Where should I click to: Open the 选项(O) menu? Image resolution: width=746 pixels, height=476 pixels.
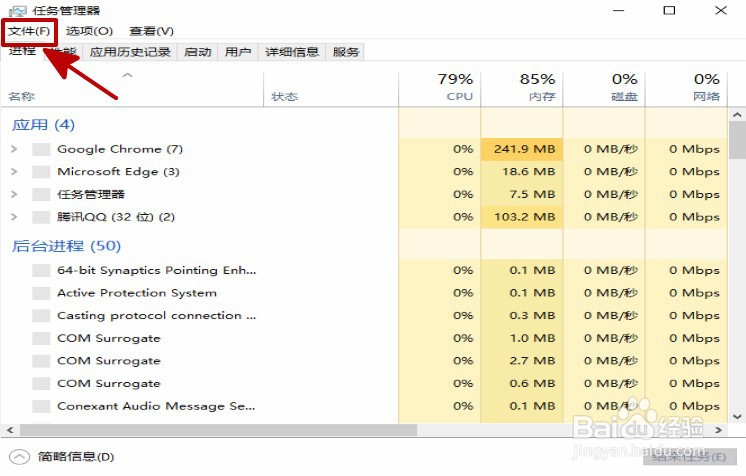pyautogui.click(x=89, y=31)
